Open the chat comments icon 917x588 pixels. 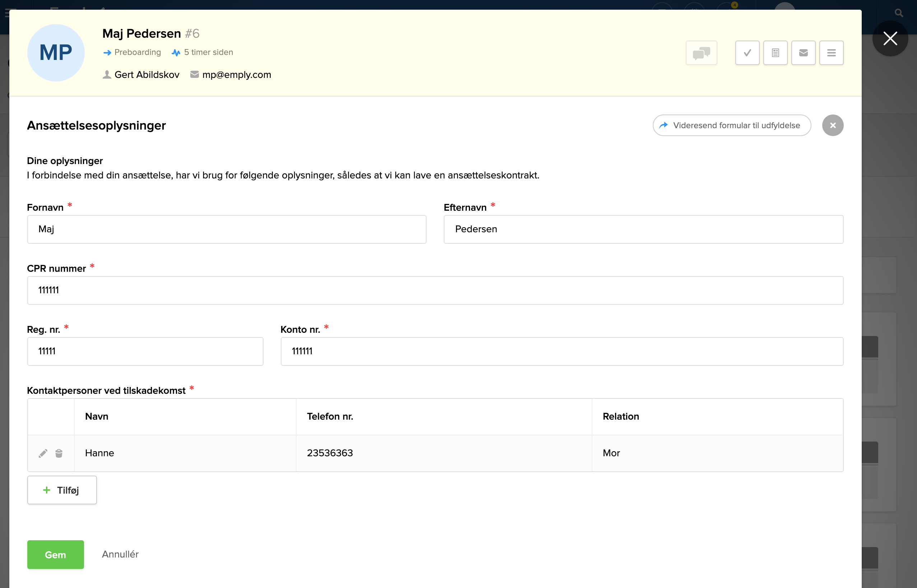tap(701, 53)
